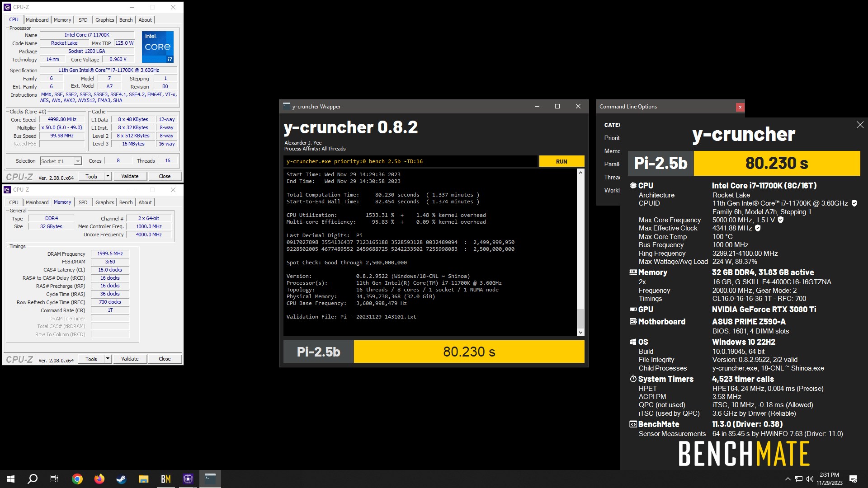This screenshot has width=868, height=488.
Task: Click the Multiplier value x 50.0 field
Action: coord(62,128)
